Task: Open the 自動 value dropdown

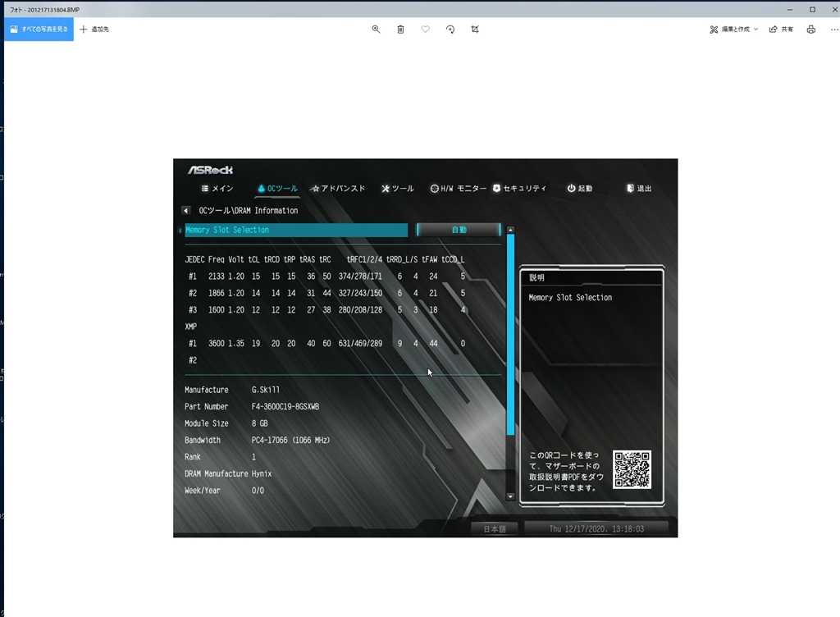Action: 459,230
